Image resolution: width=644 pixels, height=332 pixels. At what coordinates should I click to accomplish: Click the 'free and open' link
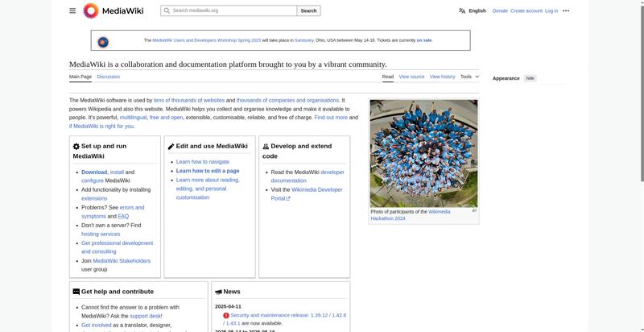pyautogui.click(x=167, y=118)
